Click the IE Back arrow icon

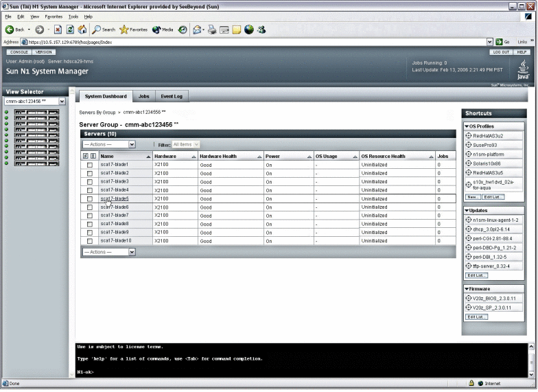click(x=10, y=30)
